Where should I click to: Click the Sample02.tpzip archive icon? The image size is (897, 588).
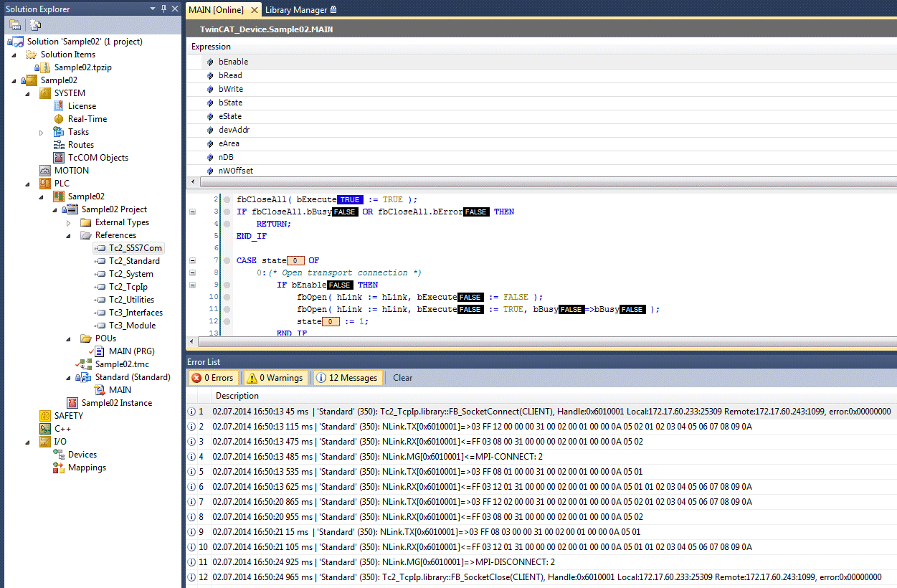tap(44, 67)
